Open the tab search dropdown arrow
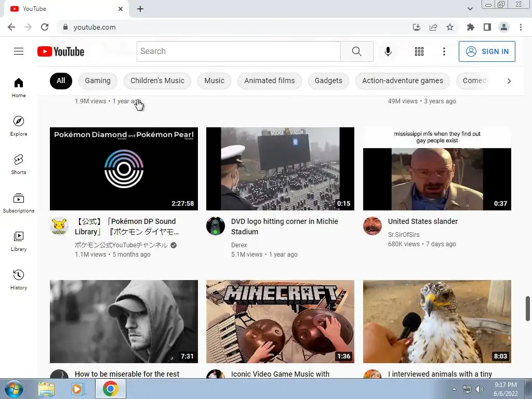532x399 pixels. coord(470,9)
